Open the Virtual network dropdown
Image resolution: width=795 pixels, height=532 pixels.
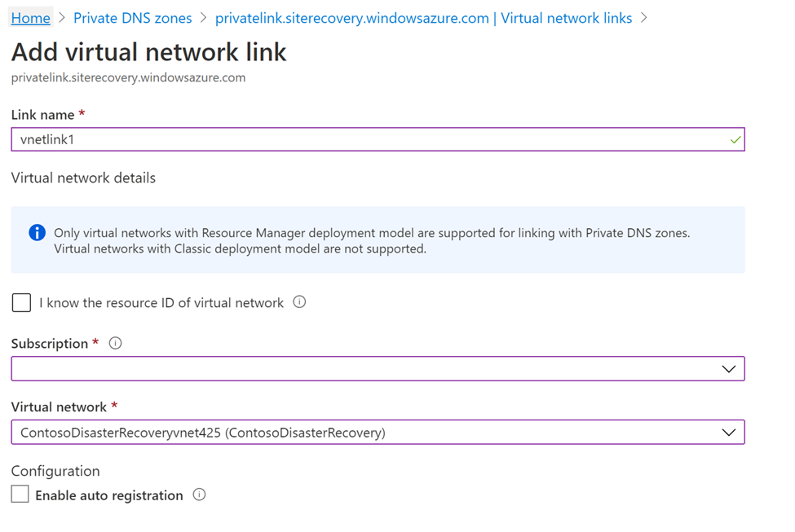point(374,432)
